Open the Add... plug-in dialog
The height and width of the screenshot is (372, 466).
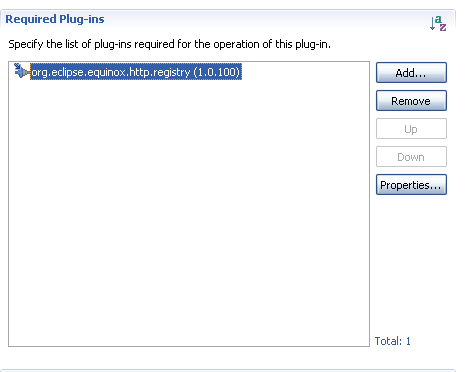coord(411,72)
